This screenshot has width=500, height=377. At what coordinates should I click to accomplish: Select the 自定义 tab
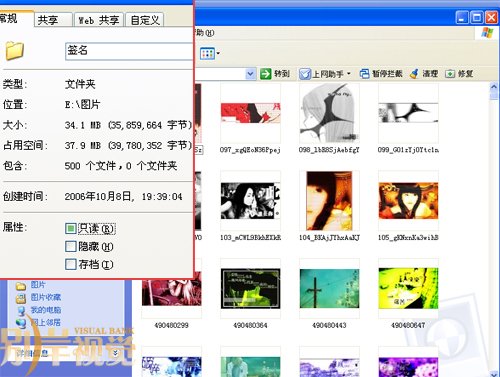(144, 20)
